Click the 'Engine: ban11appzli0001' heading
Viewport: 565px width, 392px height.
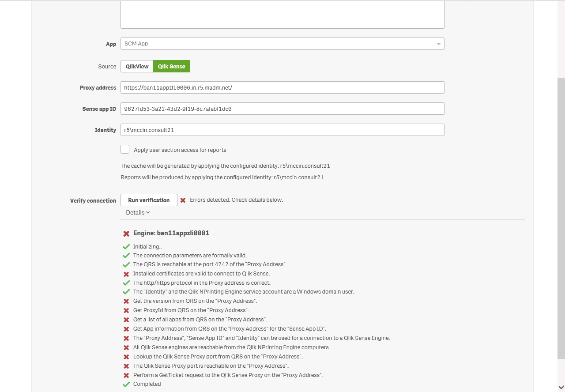(x=171, y=233)
